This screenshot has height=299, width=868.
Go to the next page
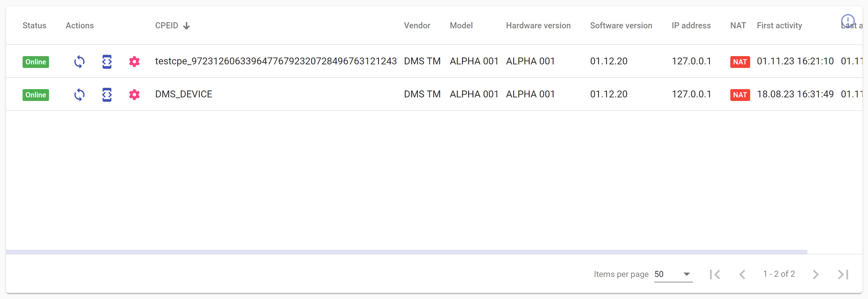click(x=815, y=275)
